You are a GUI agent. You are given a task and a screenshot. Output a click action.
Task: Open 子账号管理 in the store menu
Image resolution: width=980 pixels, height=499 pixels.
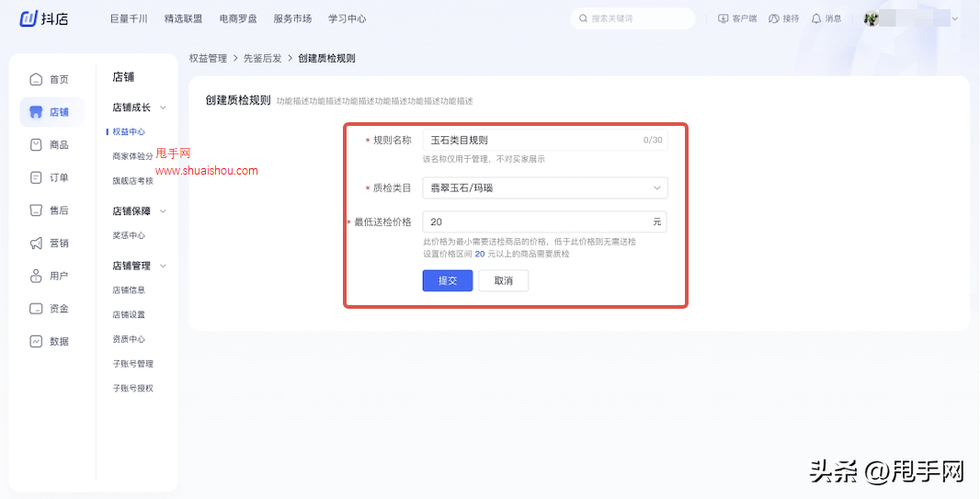[132, 364]
